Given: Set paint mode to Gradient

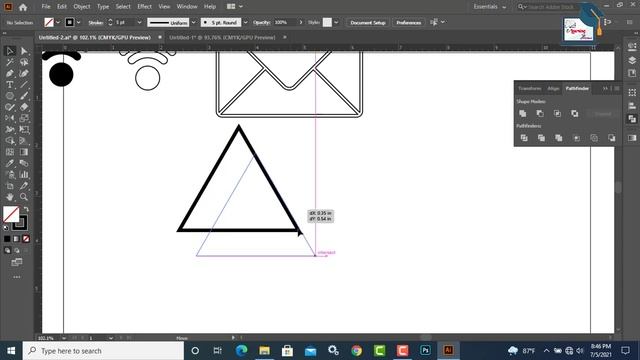Looking at the screenshot, I should point(16,239).
